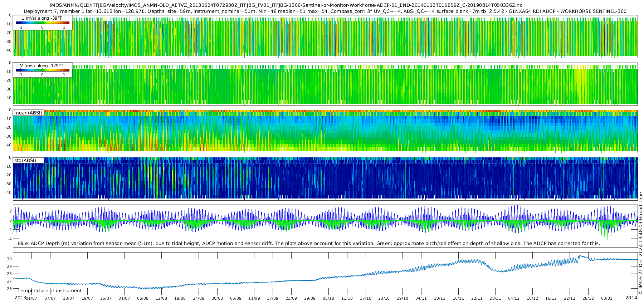This screenshot has width=644, height=304.
Task: Click the IMOS copyright timestamp text
Action: coord(640,247)
